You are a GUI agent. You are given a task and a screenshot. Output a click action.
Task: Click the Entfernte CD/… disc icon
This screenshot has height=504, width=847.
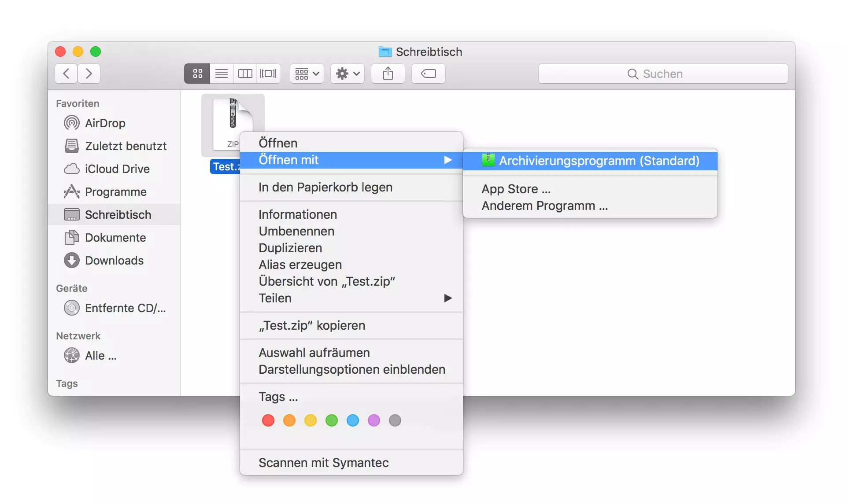(x=72, y=308)
